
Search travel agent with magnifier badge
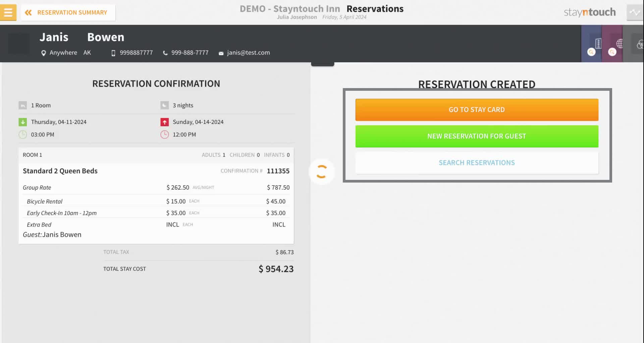click(x=612, y=52)
